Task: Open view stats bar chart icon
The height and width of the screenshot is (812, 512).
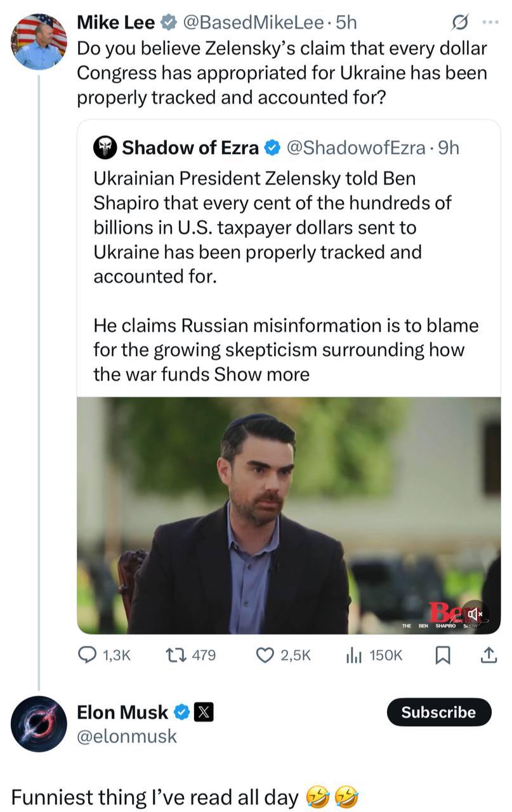Action: click(x=354, y=655)
